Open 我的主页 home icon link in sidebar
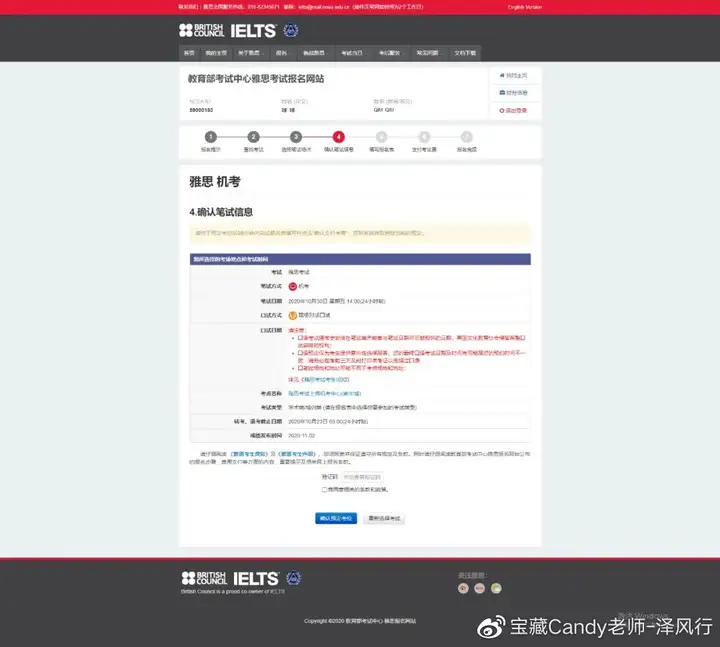This screenshot has height=647, width=720. 513,75
